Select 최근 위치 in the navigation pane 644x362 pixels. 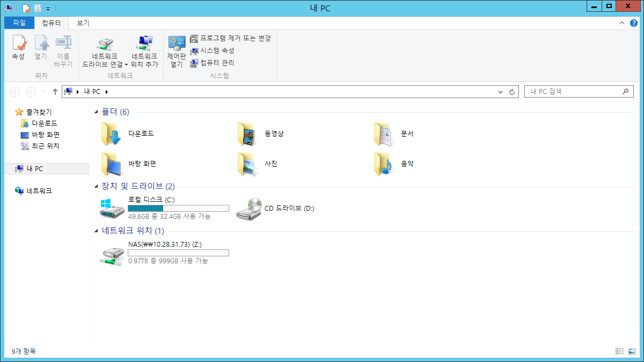click(40, 146)
